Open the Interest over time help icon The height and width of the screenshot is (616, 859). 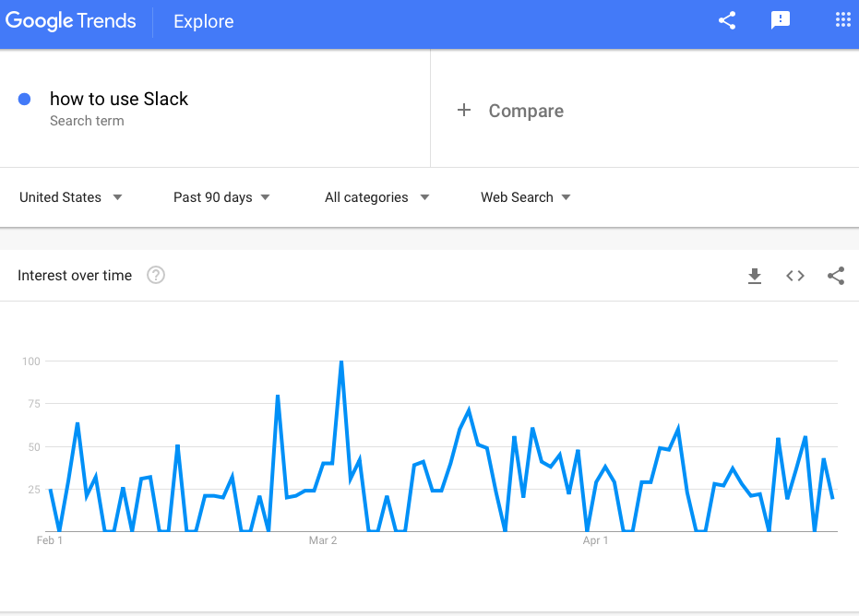[156, 276]
